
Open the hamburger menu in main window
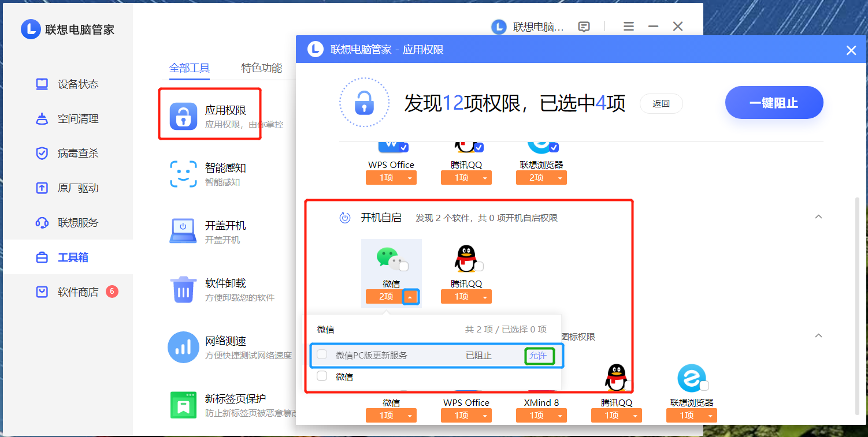(629, 27)
